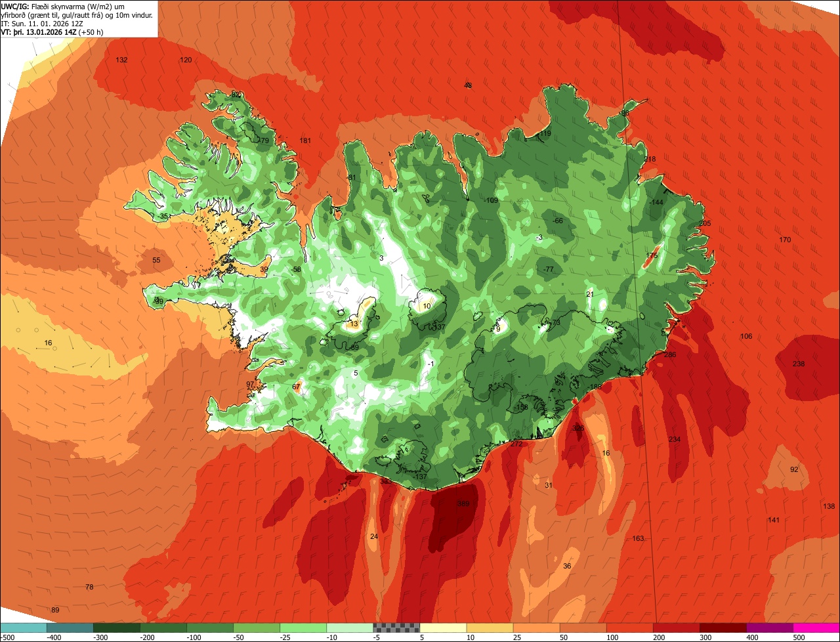This screenshot has height=642, width=840.
Task: Click the flux value 67 in southwest Iceland
Action: pyautogui.click(x=296, y=387)
